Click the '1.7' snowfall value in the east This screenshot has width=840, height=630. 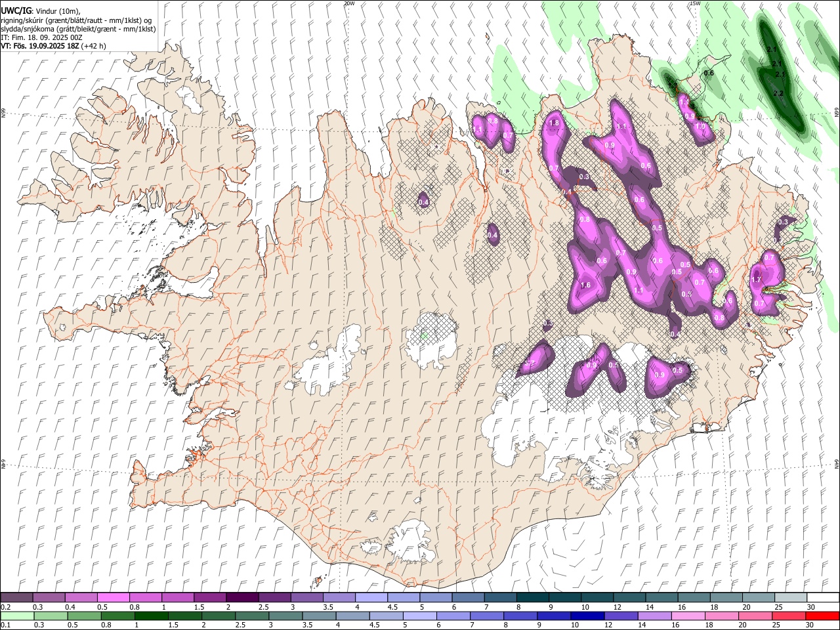(755, 280)
